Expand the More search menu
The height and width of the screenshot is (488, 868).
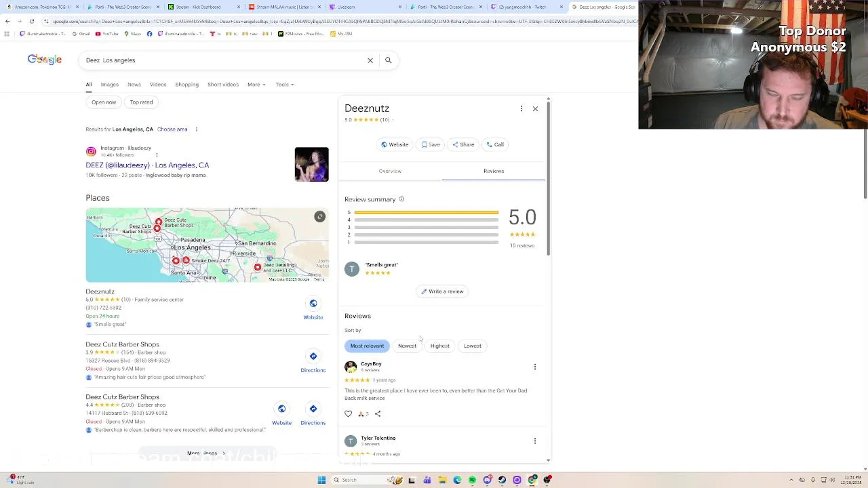click(256, 85)
